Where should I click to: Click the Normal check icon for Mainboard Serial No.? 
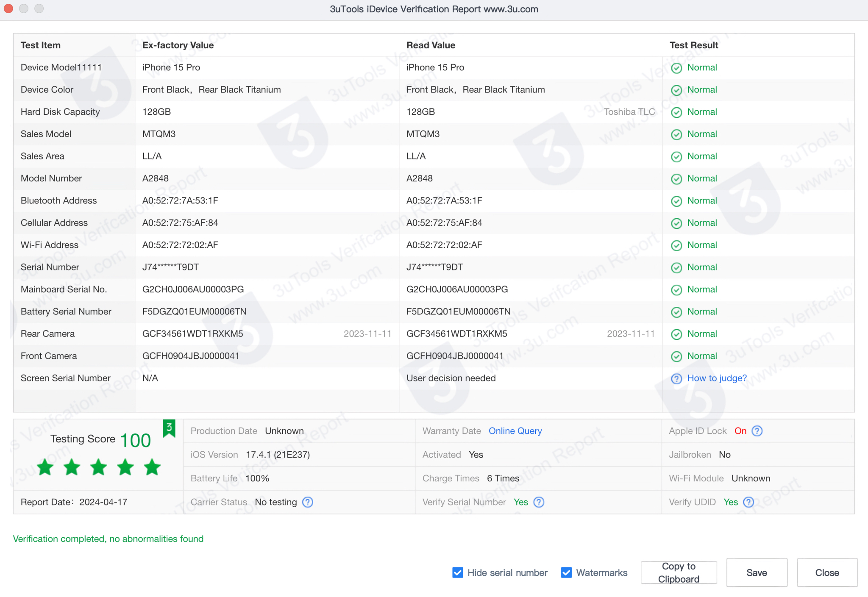click(x=676, y=290)
